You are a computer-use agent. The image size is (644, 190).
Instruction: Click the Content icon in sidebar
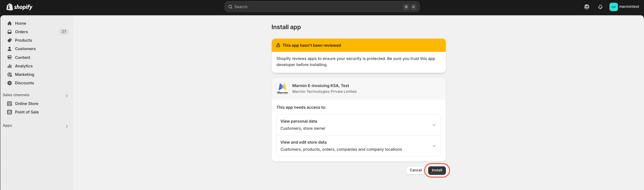(x=9, y=58)
